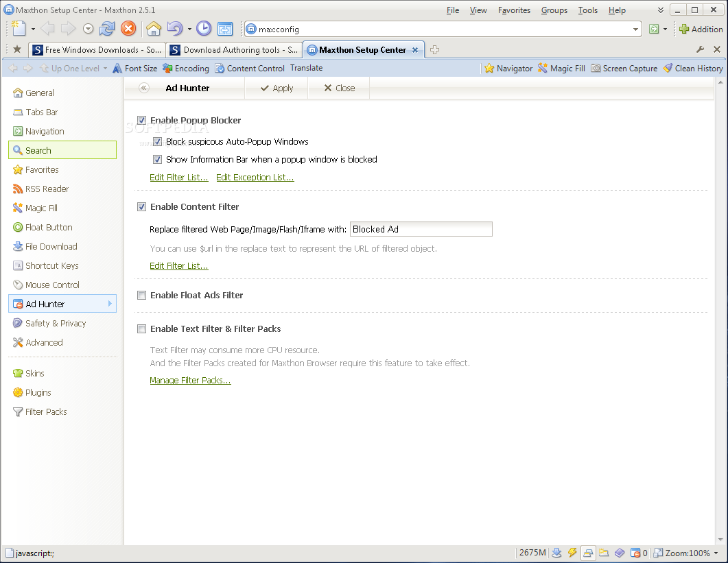This screenshot has height=563, width=728.
Task: Go back with the toolbar Back arrow
Action: pos(47,29)
